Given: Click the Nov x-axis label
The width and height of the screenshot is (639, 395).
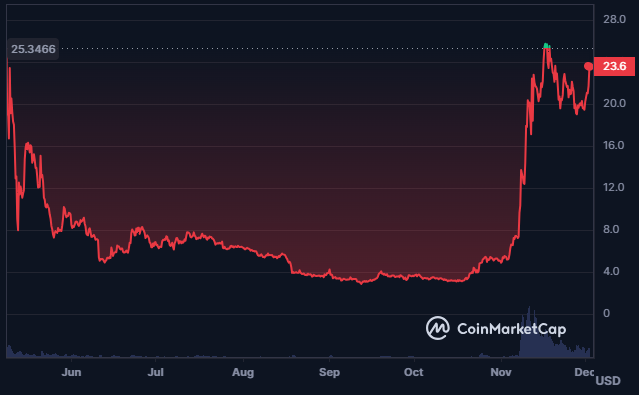Looking at the screenshot, I should pyautogui.click(x=501, y=372).
